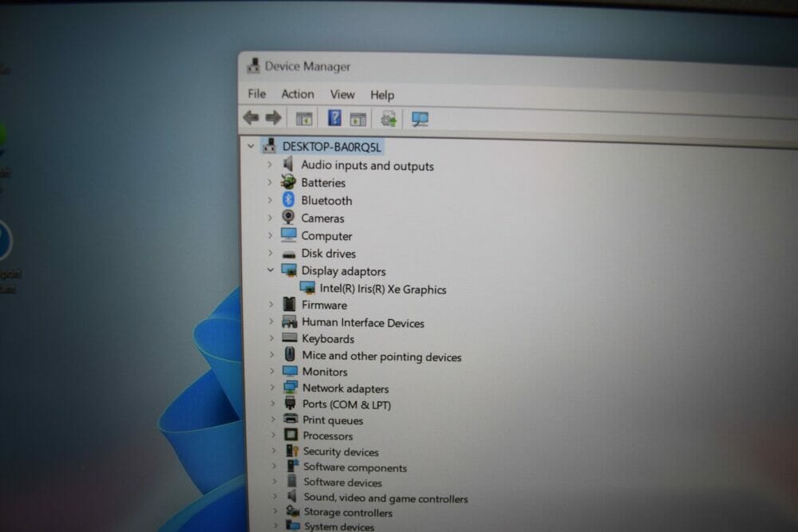Expand the Keyboards category arrow

[272, 337]
